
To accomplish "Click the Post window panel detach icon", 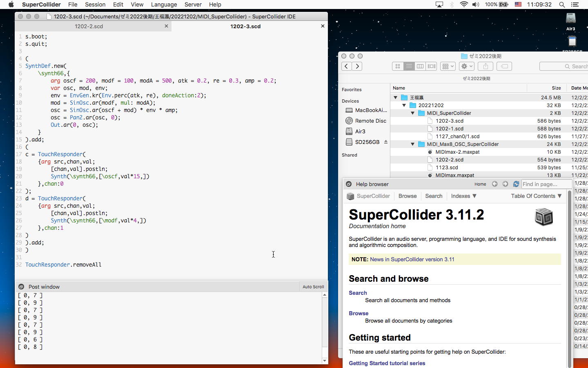I will (x=21, y=287).
